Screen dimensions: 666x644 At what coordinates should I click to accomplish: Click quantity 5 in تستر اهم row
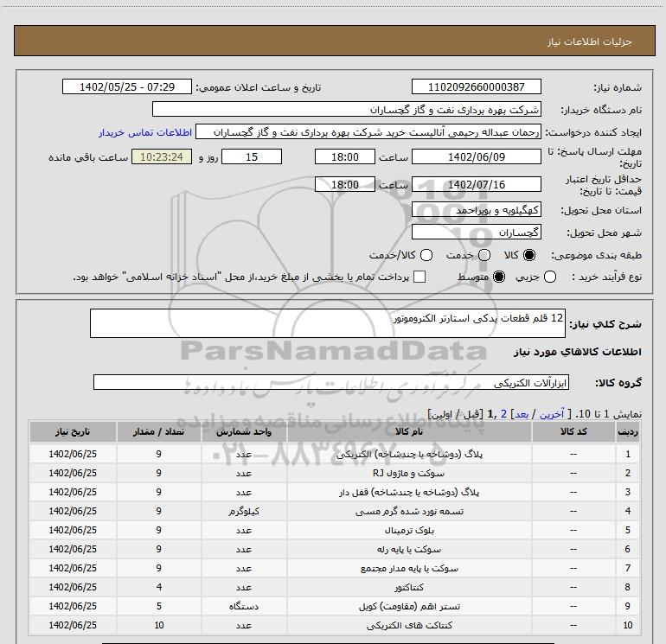[158, 606]
